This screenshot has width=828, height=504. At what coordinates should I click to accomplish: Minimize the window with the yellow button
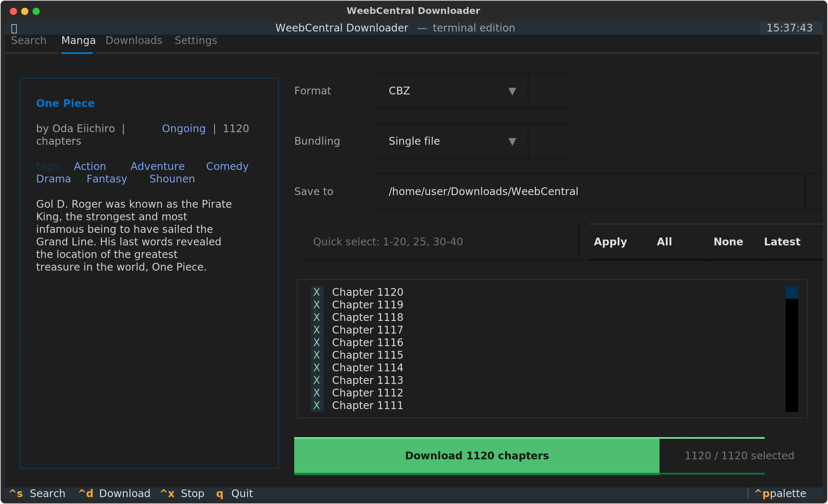tap(25, 11)
